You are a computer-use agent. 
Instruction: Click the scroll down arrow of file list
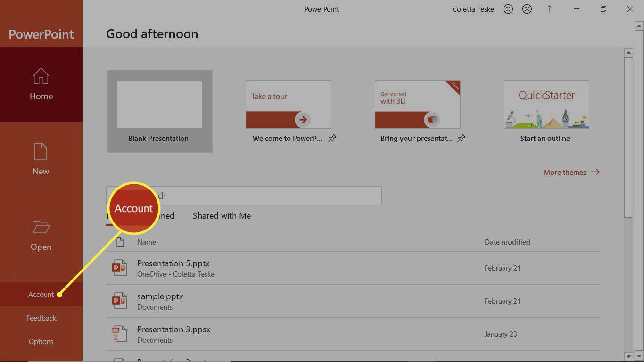tap(628, 356)
